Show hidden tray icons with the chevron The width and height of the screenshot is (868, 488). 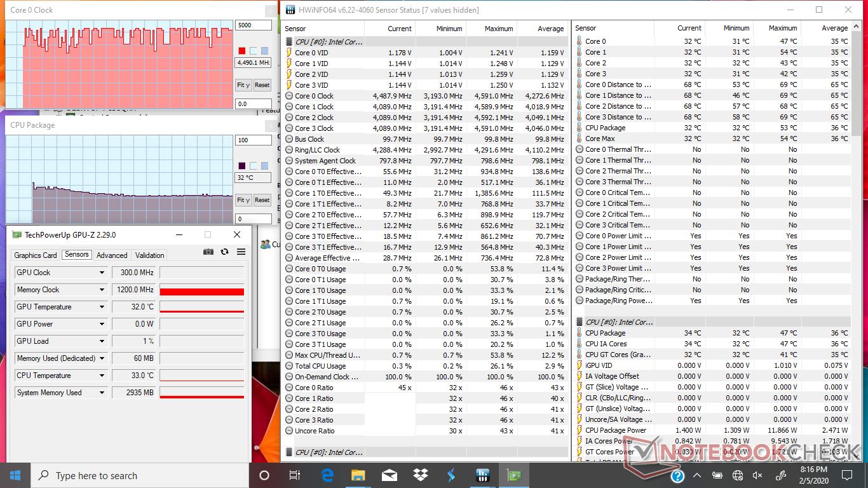tap(698, 475)
